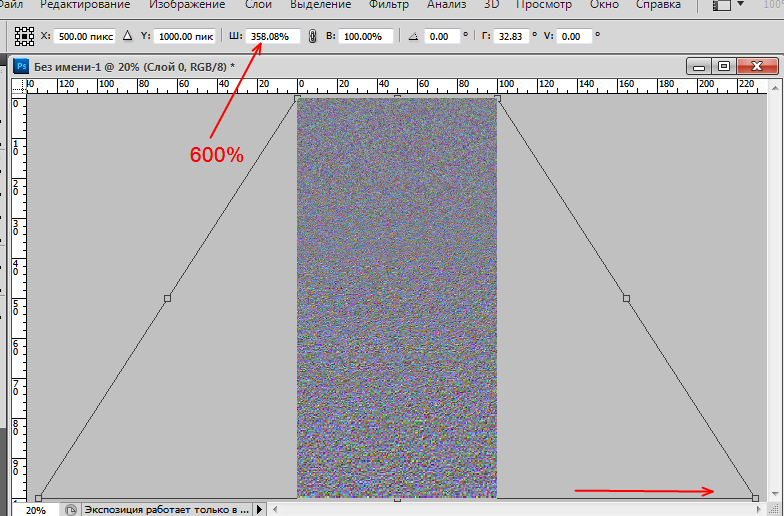784x516 pixels.
Task: Click the right middle transform handle
Action: [626, 298]
